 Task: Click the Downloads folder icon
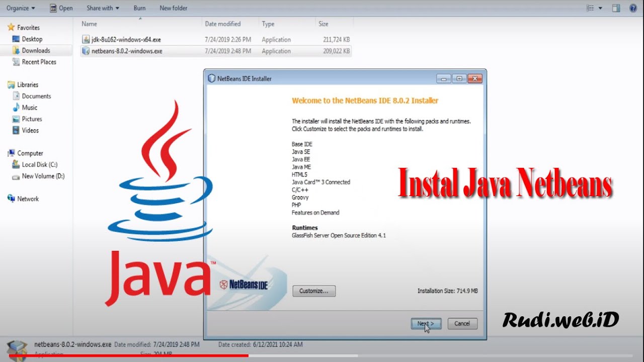pyautogui.click(x=16, y=50)
